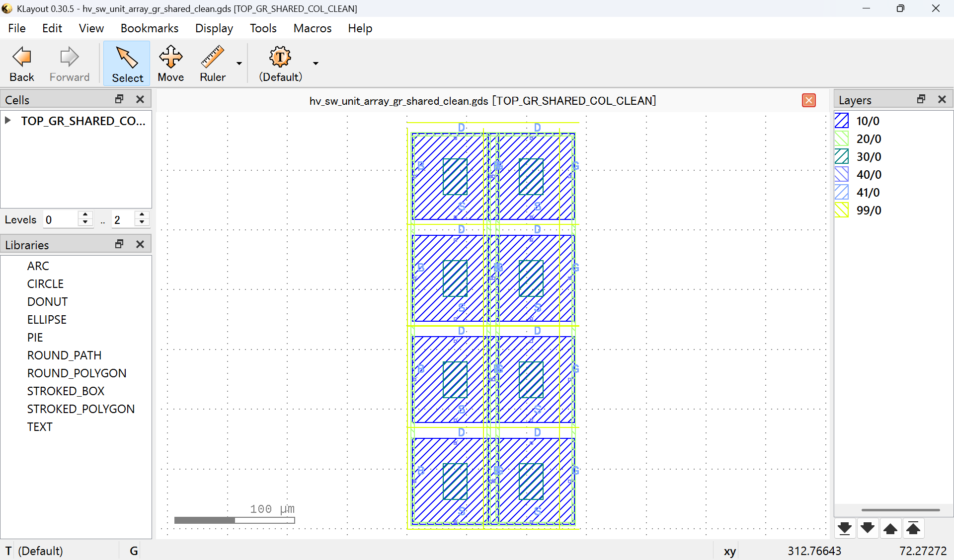This screenshot has height=560, width=954.
Task: Open the Display menu
Action: click(214, 28)
